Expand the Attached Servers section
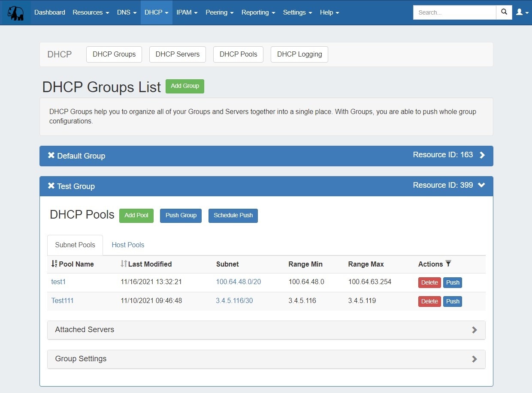 tap(474, 330)
